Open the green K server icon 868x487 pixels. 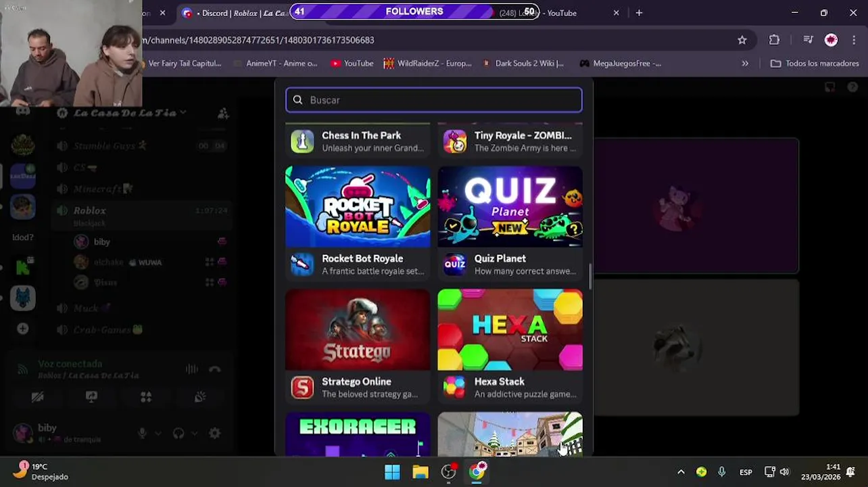[x=22, y=267]
